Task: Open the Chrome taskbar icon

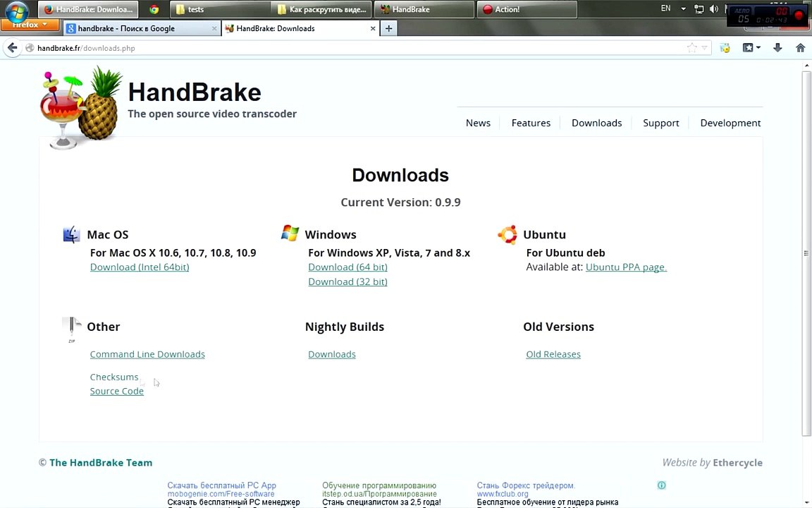Action: click(154, 9)
